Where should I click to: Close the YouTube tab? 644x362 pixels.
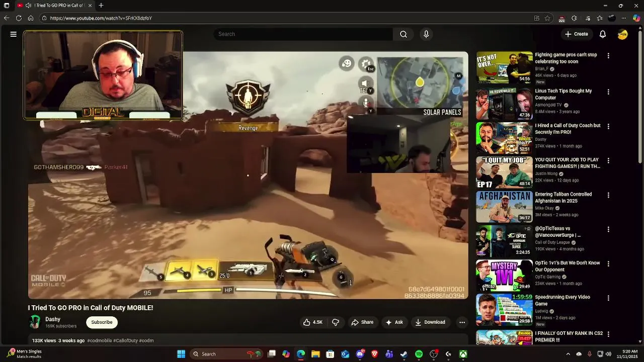(90, 6)
